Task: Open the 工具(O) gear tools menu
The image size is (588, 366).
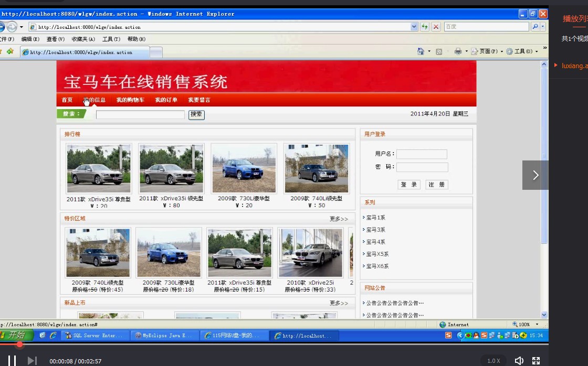Action: coord(522,51)
